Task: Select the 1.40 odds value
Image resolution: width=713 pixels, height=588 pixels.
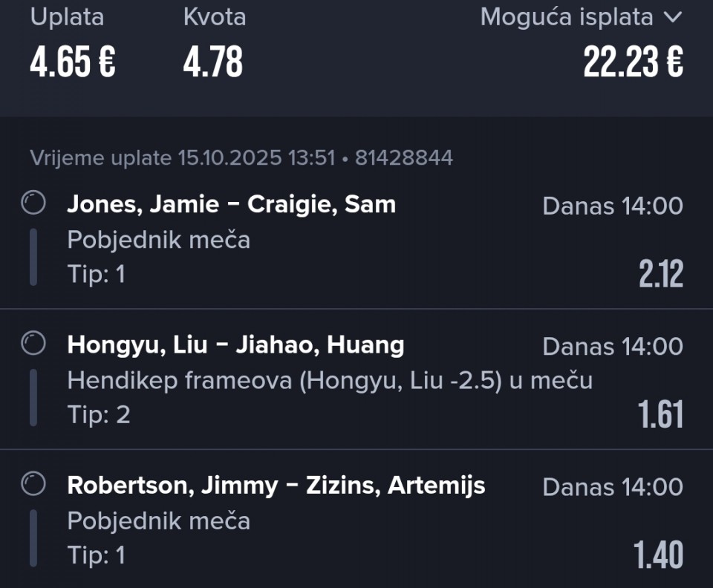Action: pyautogui.click(x=658, y=555)
